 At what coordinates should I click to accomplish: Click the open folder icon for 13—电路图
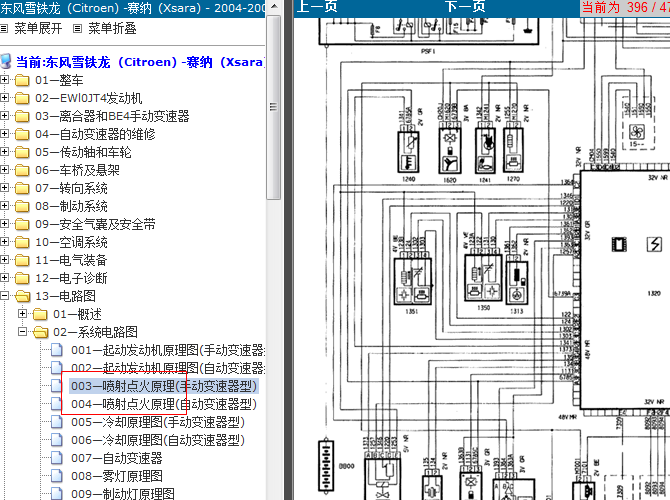[x=22, y=296]
